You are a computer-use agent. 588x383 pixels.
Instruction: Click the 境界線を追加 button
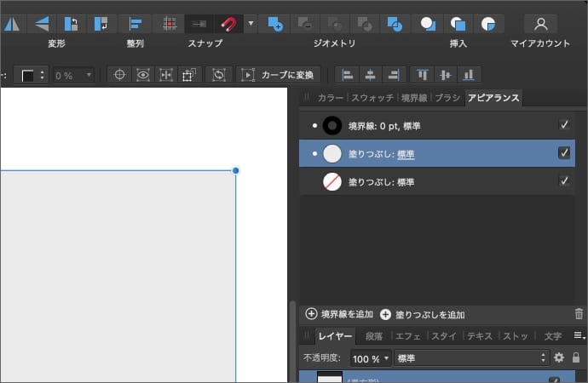click(x=339, y=314)
